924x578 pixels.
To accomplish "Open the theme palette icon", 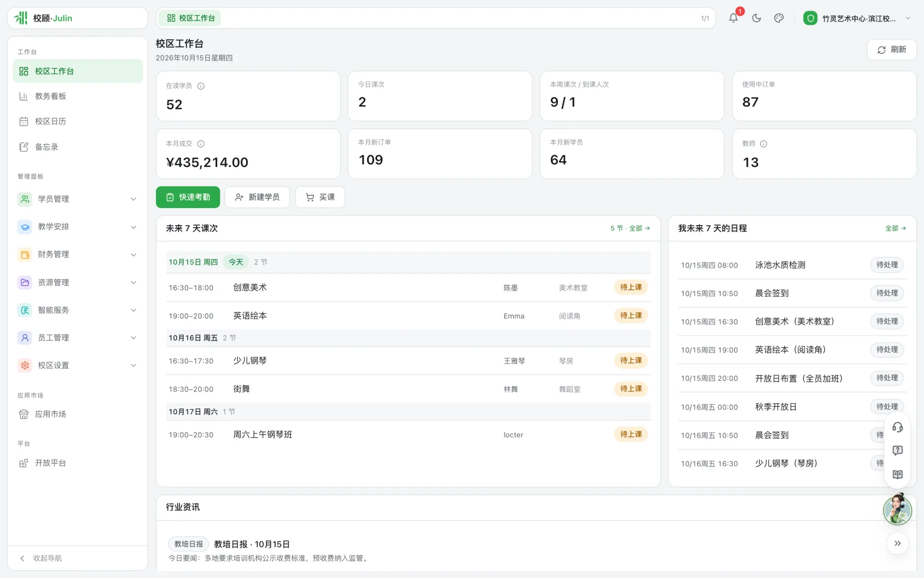I will 779,18.
